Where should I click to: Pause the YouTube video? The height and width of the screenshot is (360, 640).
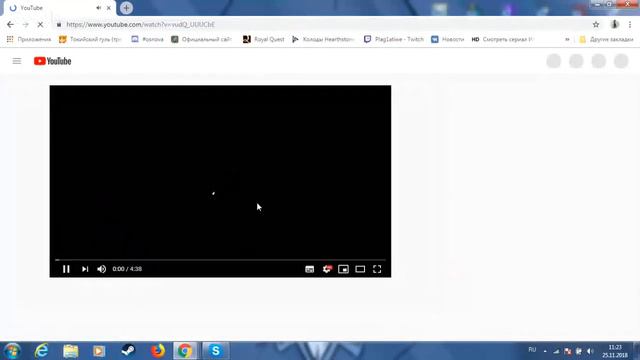[66, 269]
